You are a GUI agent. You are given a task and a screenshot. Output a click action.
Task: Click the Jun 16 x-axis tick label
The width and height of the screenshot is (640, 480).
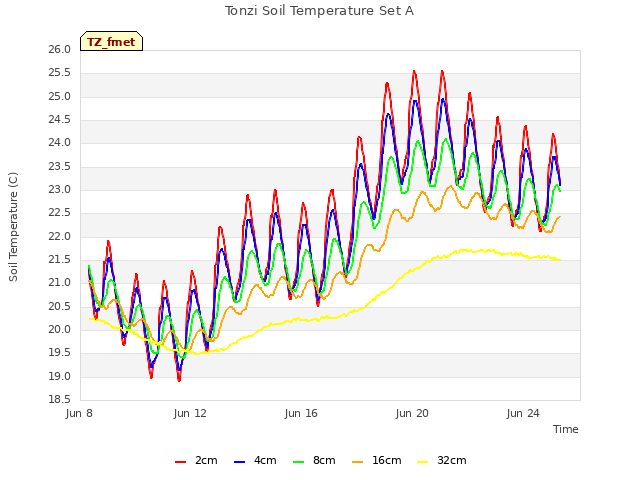pos(301,413)
